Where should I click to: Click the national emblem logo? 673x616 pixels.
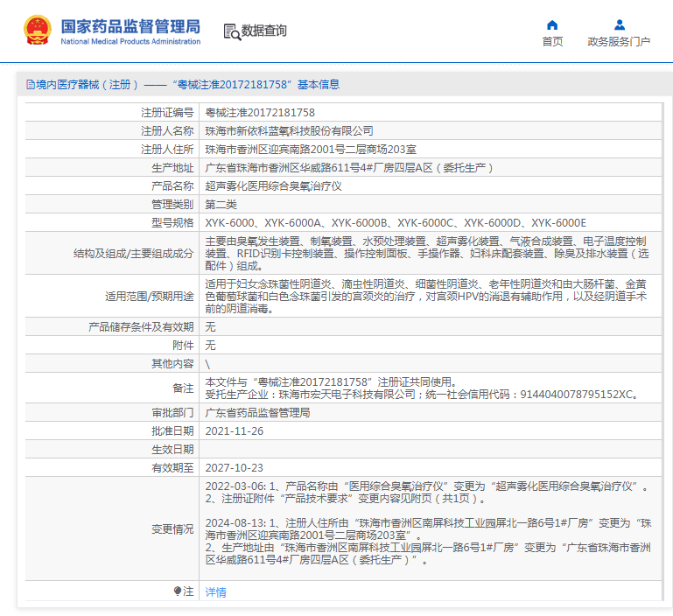tap(36, 31)
